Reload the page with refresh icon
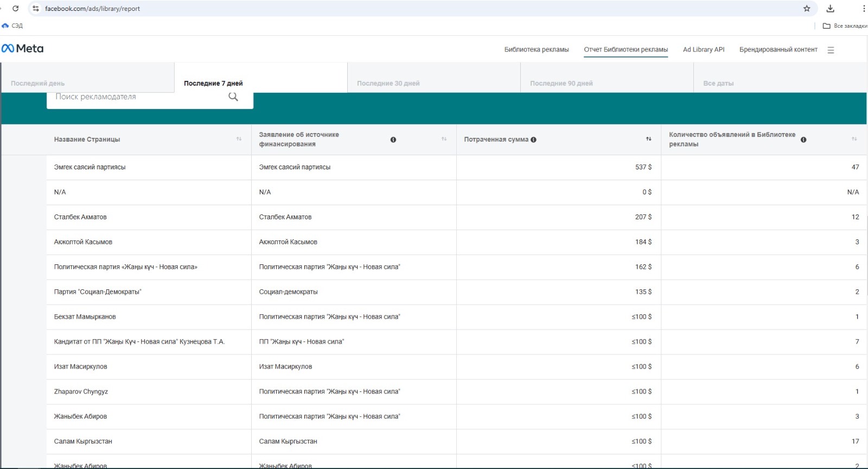Screen dimensions: 868x469 tap(16, 9)
